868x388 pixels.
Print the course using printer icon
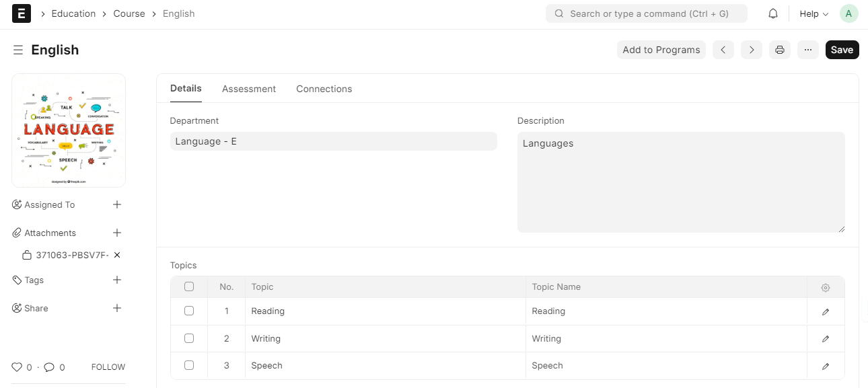point(779,50)
